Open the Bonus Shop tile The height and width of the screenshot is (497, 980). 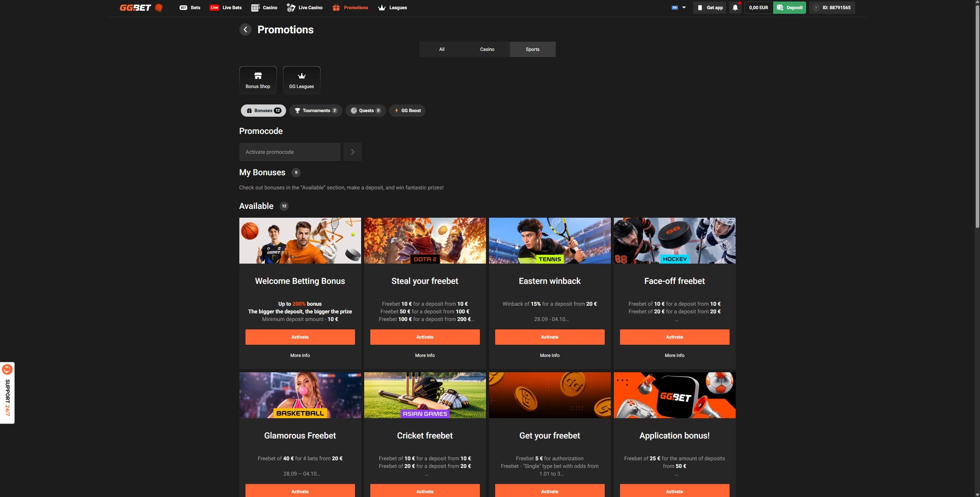[x=258, y=80]
